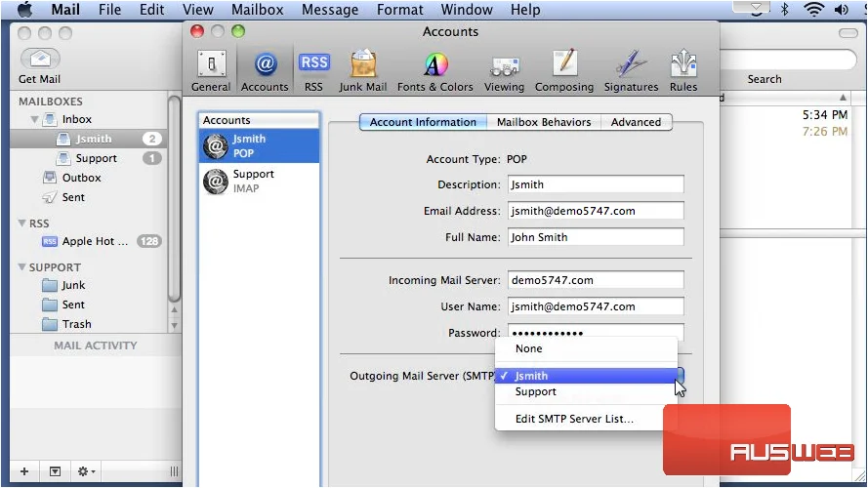Click the Get Mail toolbar button
Viewport: 868px width, 488px height.
point(40,66)
